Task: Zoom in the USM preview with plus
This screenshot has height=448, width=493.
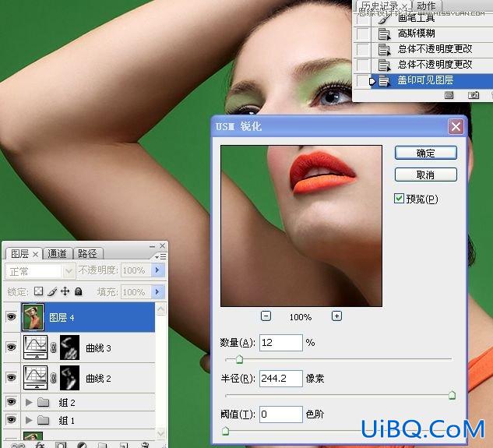Action: point(336,316)
